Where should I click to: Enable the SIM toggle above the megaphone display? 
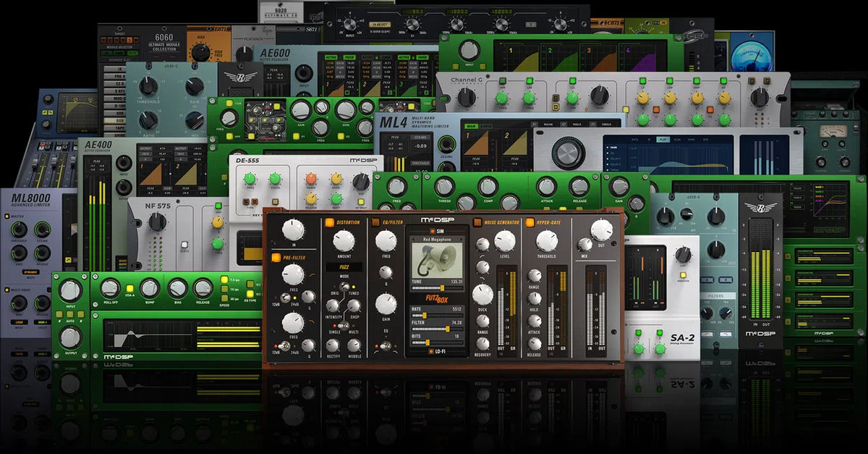coord(434,231)
